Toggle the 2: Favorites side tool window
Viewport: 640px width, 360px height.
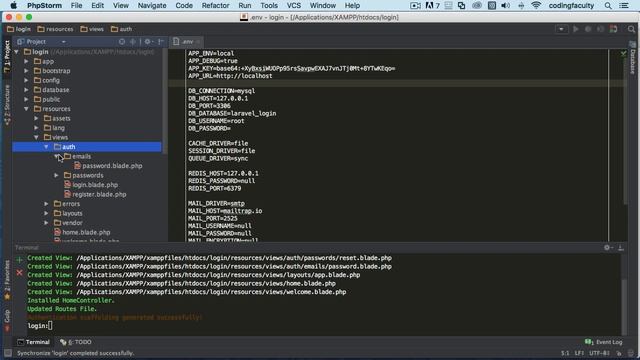pyautogui.click(x=7, y=280)
